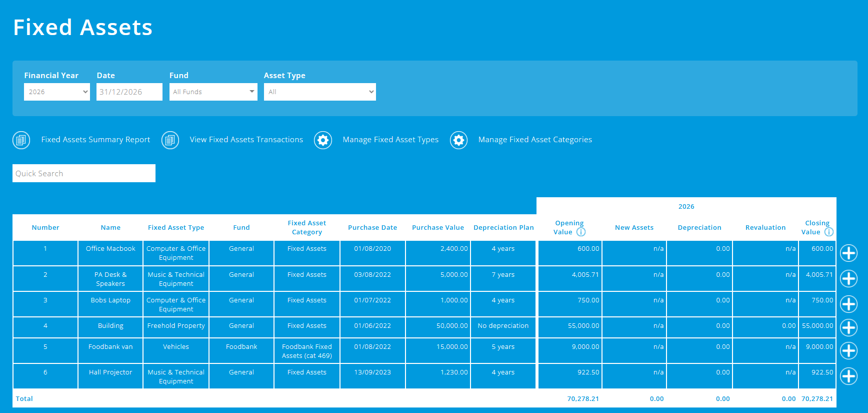868x413 pixels.
Task: Click Foodbank fund cell
Action: [241, 351]
